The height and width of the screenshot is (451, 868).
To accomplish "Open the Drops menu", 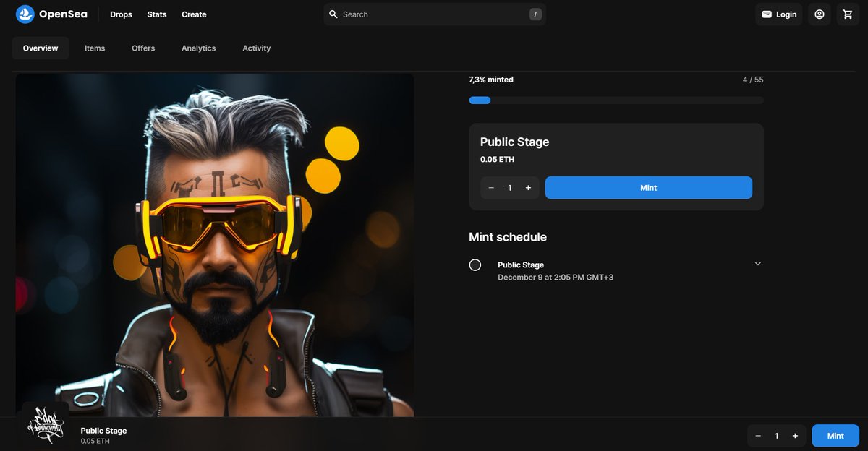I will coord(121,14).
